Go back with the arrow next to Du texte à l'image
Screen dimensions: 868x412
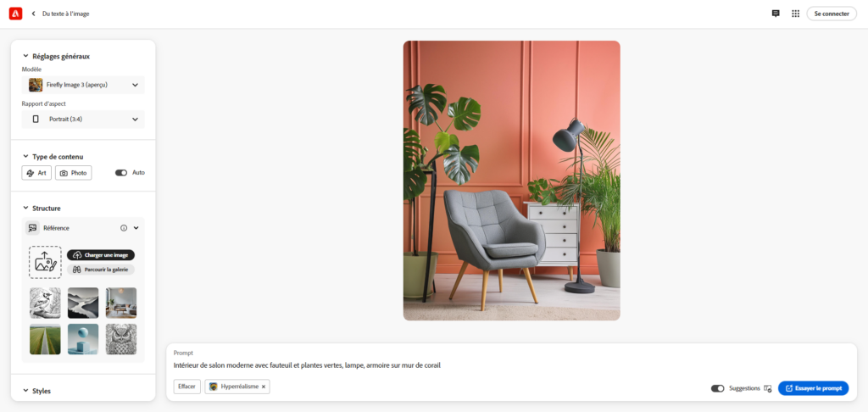pos(33,14)
